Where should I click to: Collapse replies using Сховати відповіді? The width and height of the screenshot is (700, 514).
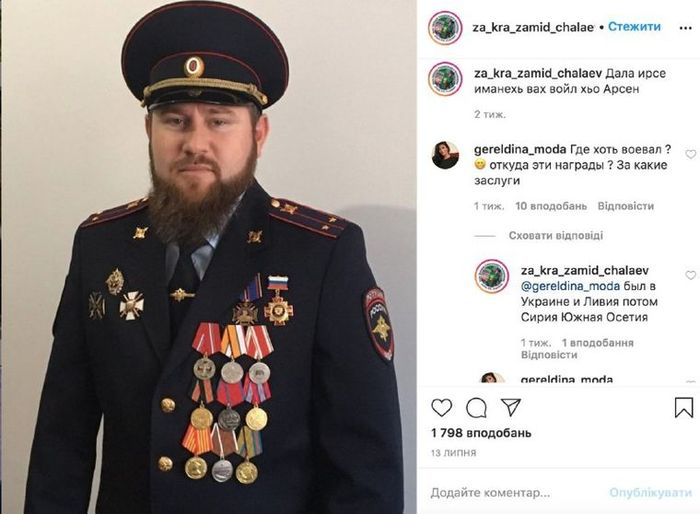tap(556, 235)
